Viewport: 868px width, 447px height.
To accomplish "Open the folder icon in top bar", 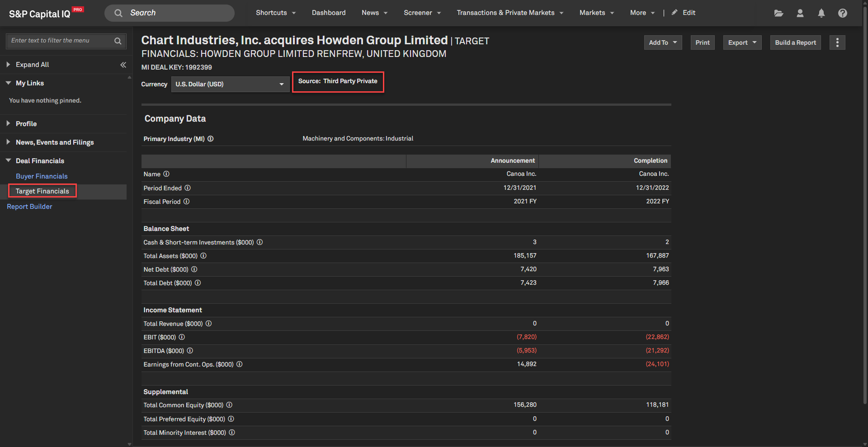I will 778,13.
